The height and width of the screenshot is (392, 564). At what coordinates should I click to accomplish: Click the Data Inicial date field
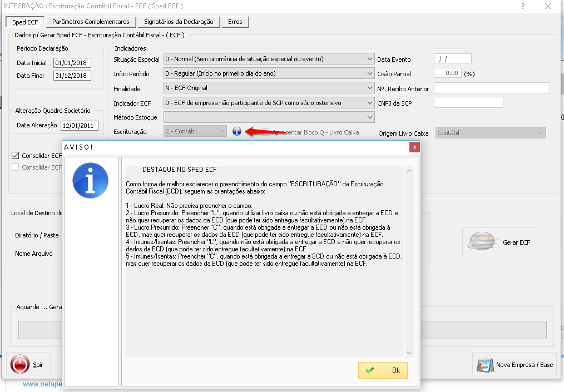[x=72, y=63]
